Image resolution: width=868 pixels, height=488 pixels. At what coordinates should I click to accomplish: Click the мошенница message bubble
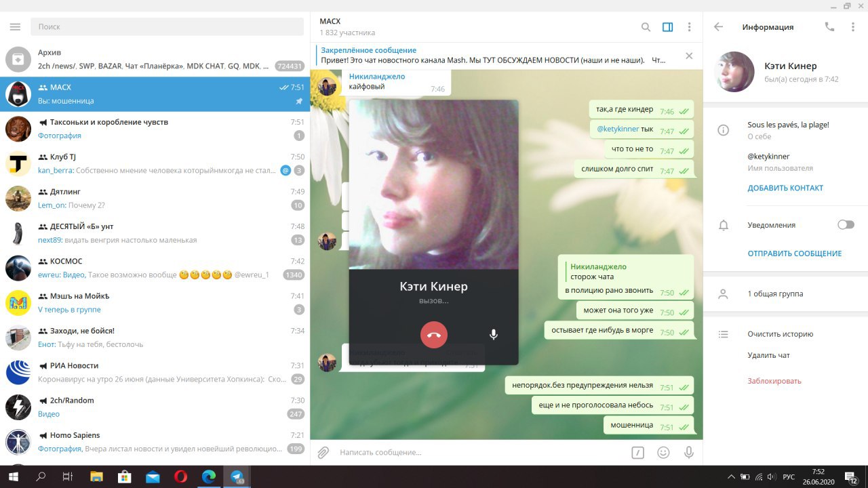point(649,425)
